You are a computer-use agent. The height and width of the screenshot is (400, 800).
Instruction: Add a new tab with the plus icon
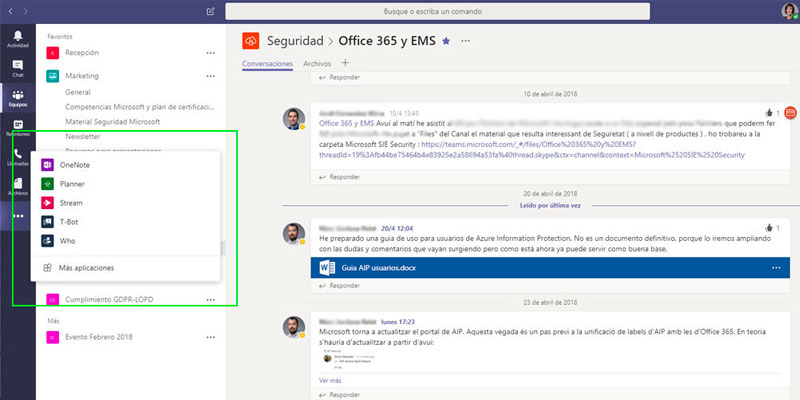[345, 63]
